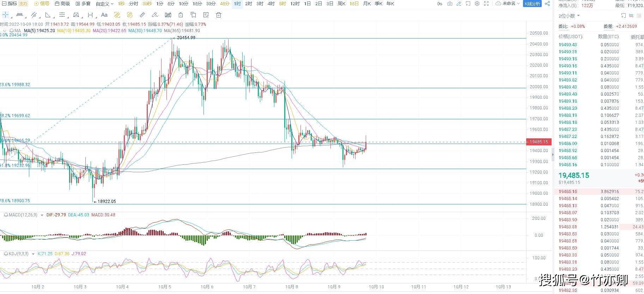The image size is (644, 294).
Task: Select the crosshair cursor tool
Action: (6, 15)
